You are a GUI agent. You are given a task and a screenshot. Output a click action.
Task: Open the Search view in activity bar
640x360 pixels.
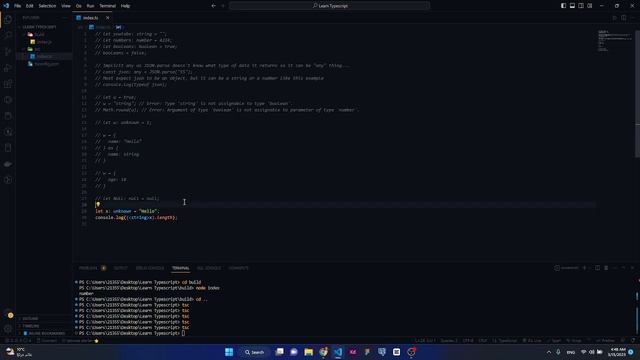(8, 36)
